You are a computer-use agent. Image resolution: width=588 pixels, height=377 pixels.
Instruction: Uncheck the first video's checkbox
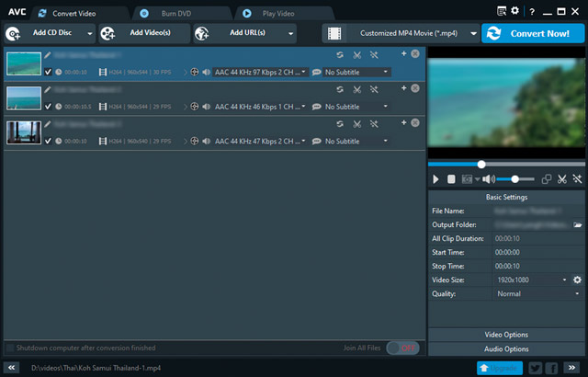pyautogui.click(x=48, y=72)
